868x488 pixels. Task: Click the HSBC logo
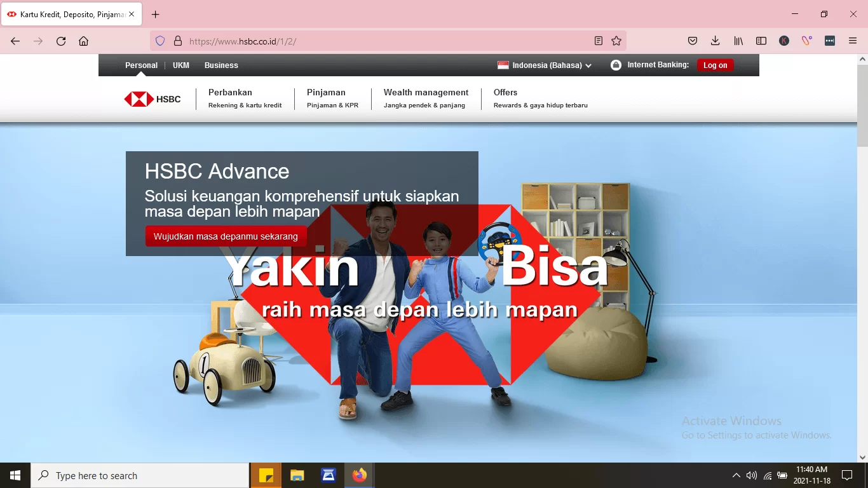[x=153, y=99]
